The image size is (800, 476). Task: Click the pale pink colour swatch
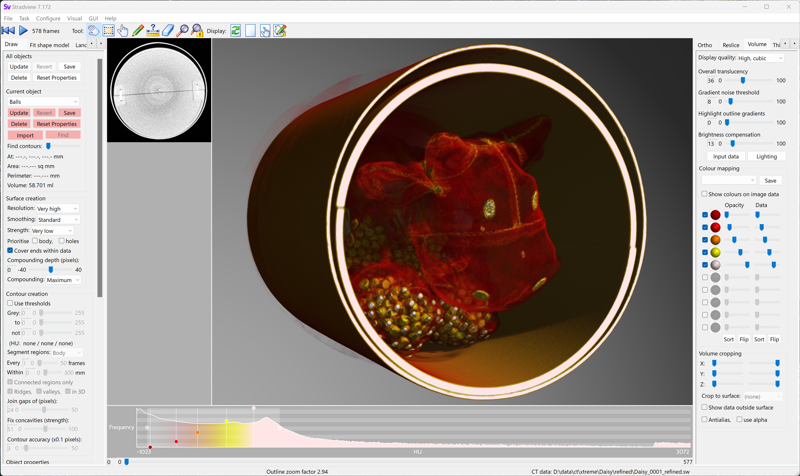[x=715, y=265]
